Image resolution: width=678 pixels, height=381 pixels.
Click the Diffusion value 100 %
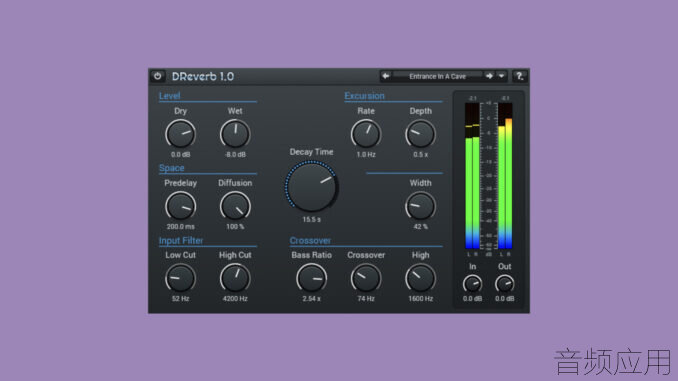(x=235, y=227)
